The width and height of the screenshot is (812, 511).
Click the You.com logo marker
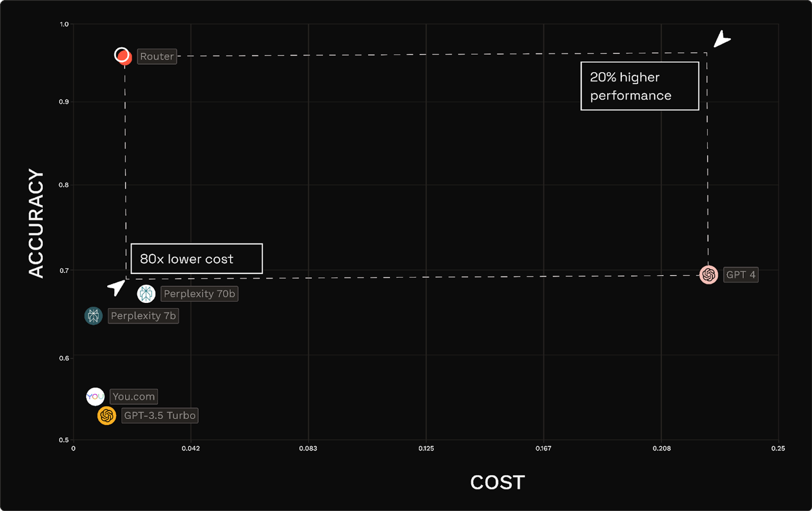tap(95, 396)
